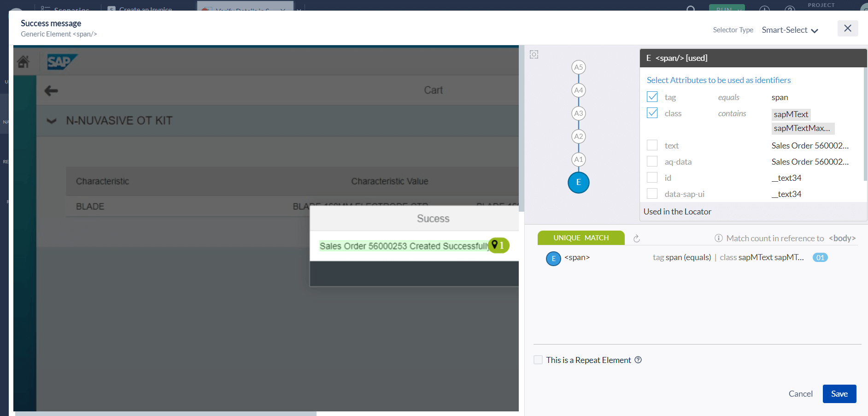Click the Sucess dialog title
Image resolution: width=868 pixels, height=416 pixels.
click(433, 219)
